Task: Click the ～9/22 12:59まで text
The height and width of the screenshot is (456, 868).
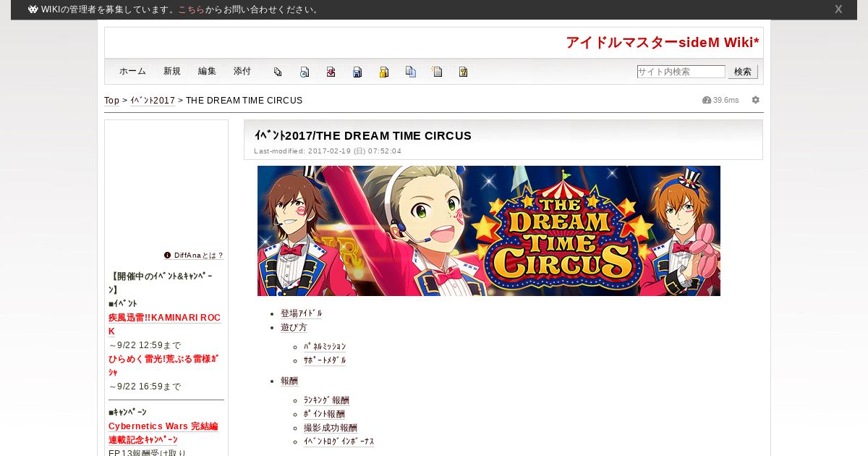Action: (145, 345)
